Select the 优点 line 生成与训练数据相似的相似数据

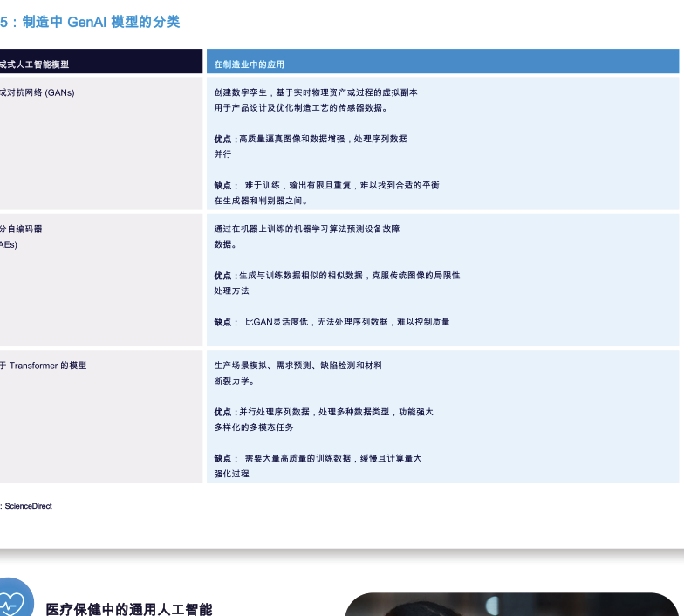point(337,275)
